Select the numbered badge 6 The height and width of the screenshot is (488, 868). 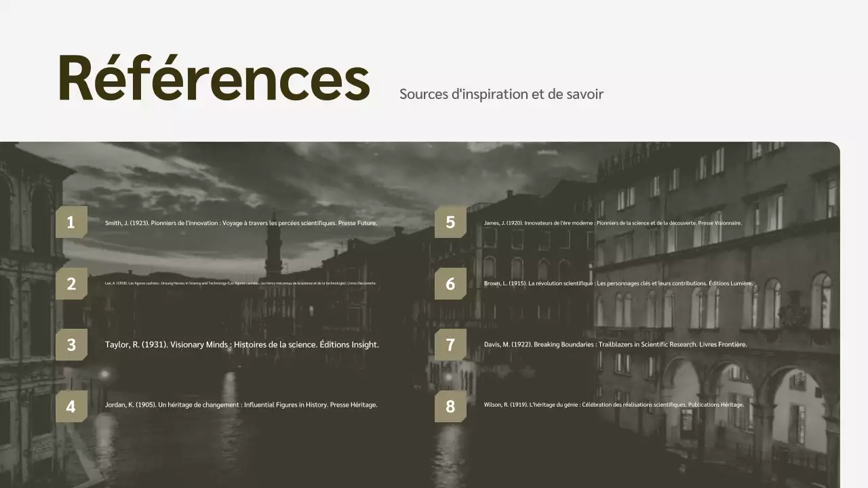[450, 283]
